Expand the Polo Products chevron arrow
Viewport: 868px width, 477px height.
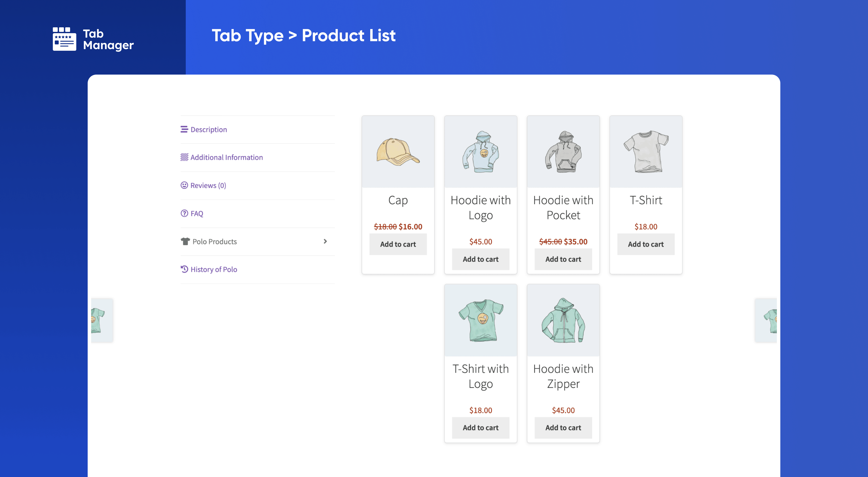tap(325, 241)
